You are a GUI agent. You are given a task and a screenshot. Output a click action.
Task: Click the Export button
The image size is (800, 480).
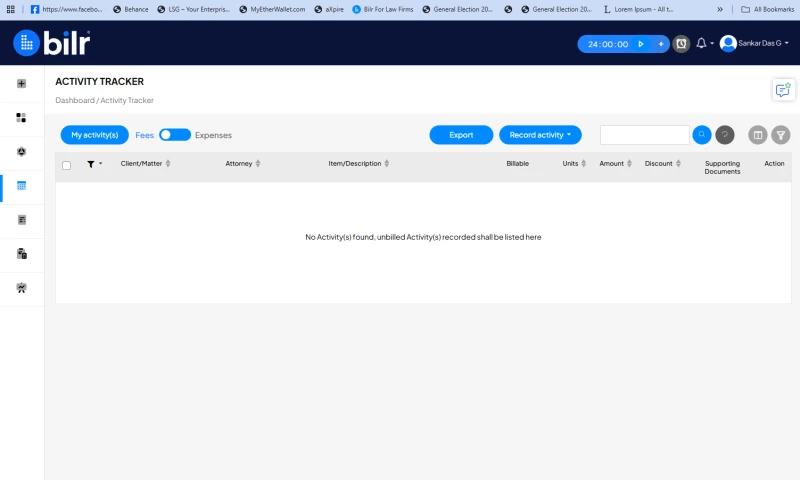[461, 135]
